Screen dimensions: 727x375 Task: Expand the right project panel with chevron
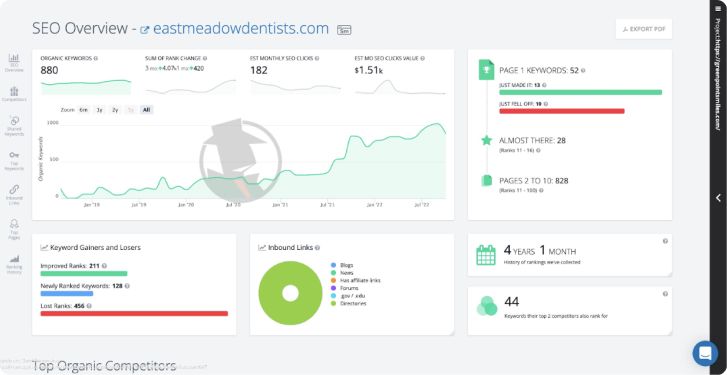(x=718, y=198)
